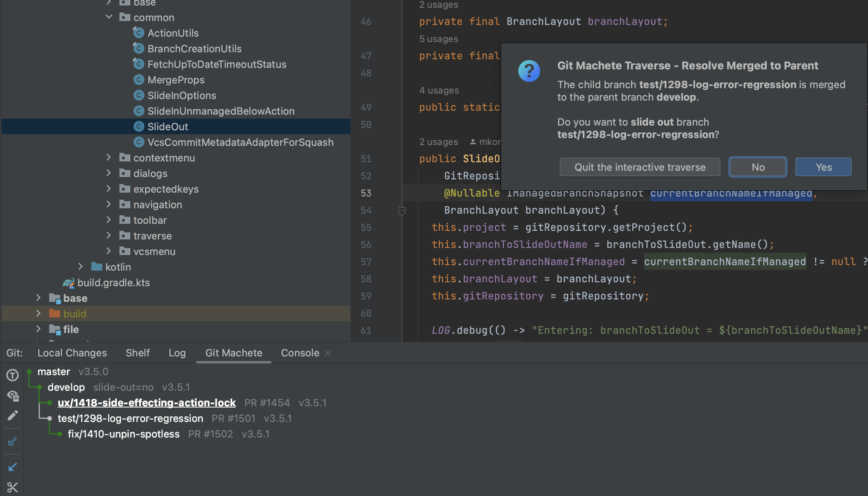Open the machete file for editing
The image size is (868, 496).
(12, 416)
